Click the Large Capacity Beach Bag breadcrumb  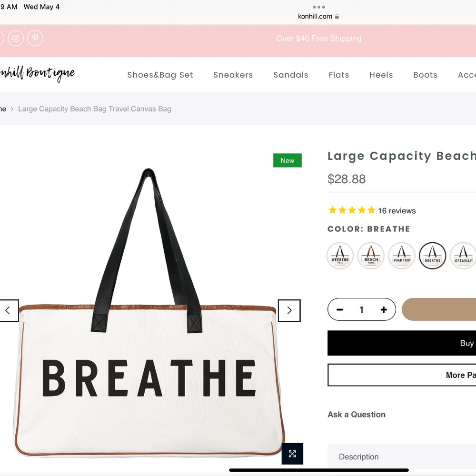pyautogui.click(x=95, y=109)
